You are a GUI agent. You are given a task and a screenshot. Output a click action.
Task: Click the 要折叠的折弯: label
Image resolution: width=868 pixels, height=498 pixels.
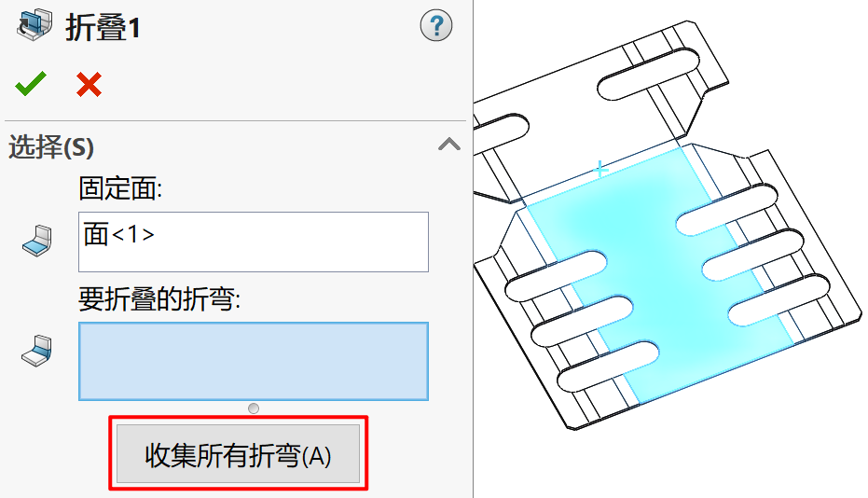coord(159,299)
